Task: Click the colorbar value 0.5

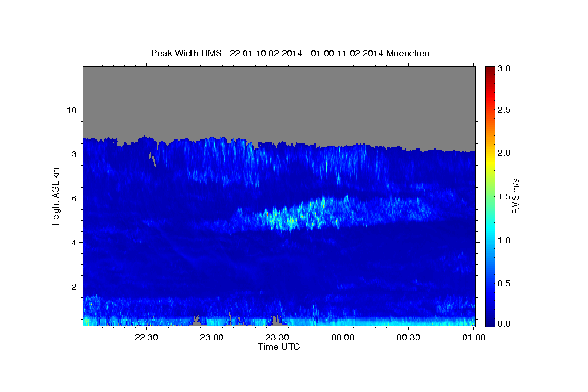Action: (x=504, y=283)
